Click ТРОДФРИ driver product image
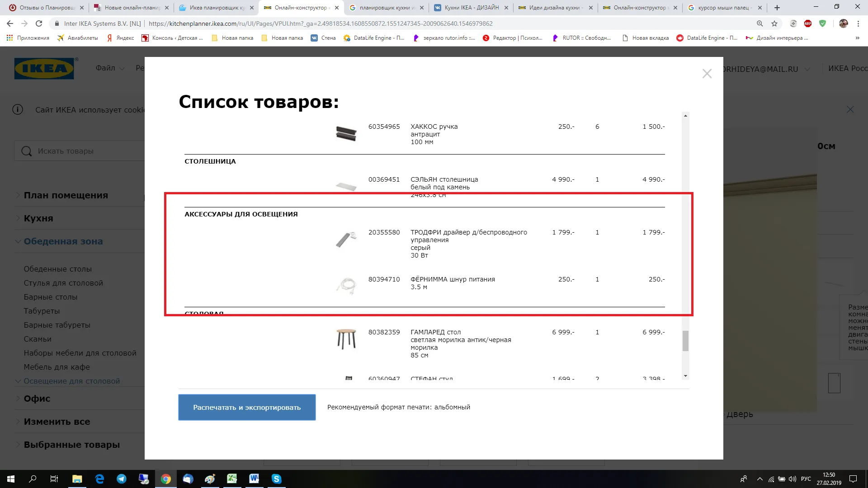 (346, 239)
